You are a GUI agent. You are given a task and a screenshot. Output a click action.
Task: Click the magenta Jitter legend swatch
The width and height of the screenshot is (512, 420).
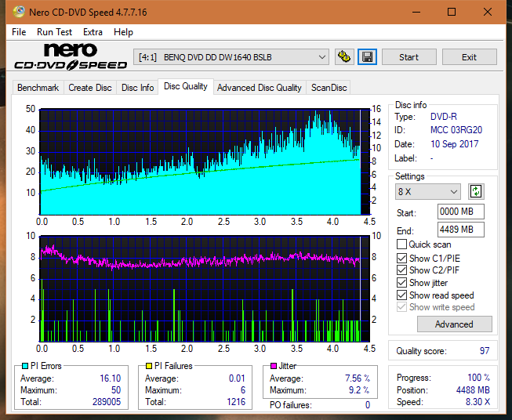(x=274, y=366)
